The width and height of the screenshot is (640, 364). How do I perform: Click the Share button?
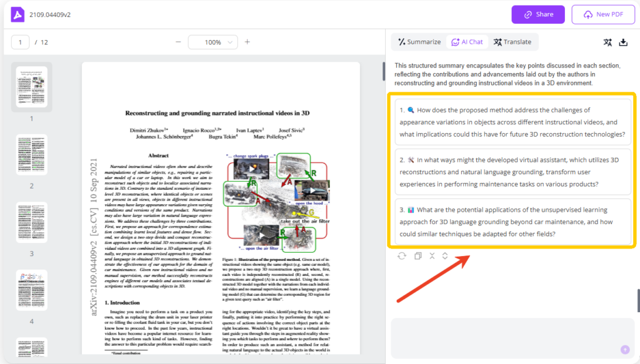pos(537,14)
